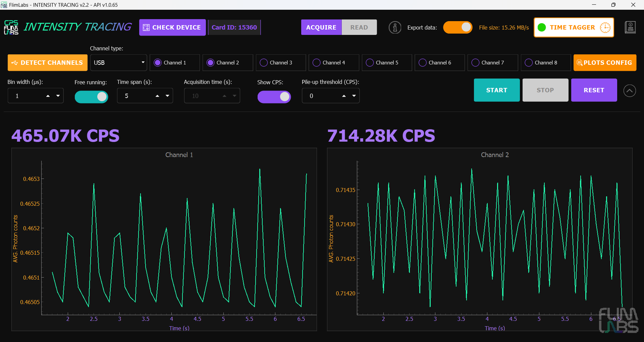Viewport: 644px width, 342px height.
Task: Increase Time span with the up arrow
Action: [157, 96]
